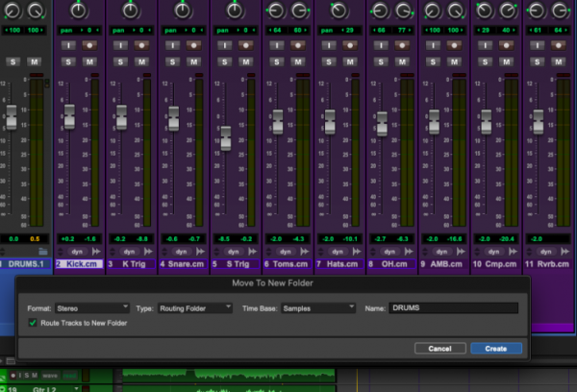Open the Format dropdown set to Stereo
Viewport: 577px width, 392px height.
click(x=92, y=308)
